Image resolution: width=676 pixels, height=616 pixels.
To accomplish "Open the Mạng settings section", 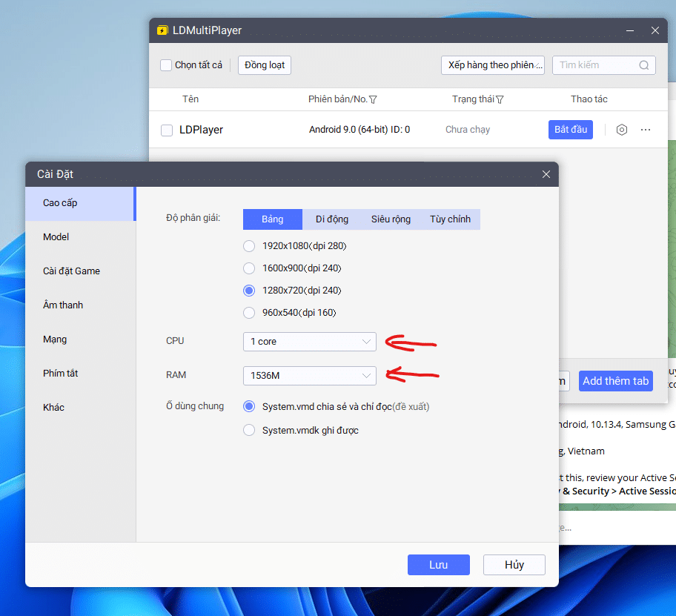I will pyautogui.click(x=80, y=340).
